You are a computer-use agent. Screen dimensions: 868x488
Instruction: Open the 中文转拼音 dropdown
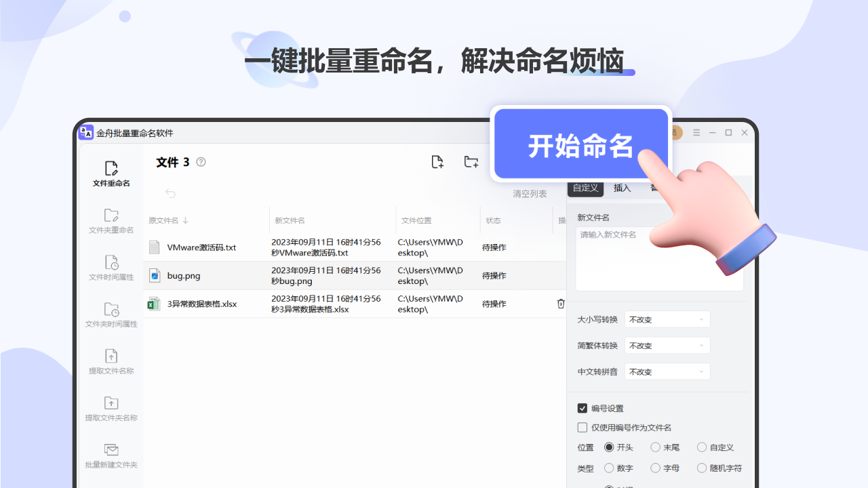(x=667, y=371)
